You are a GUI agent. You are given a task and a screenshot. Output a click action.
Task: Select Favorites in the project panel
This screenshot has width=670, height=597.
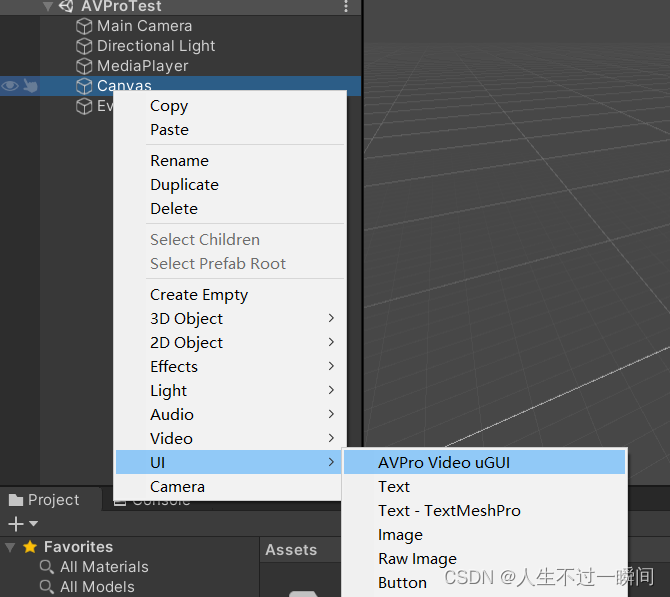click(x=78, y=547)
